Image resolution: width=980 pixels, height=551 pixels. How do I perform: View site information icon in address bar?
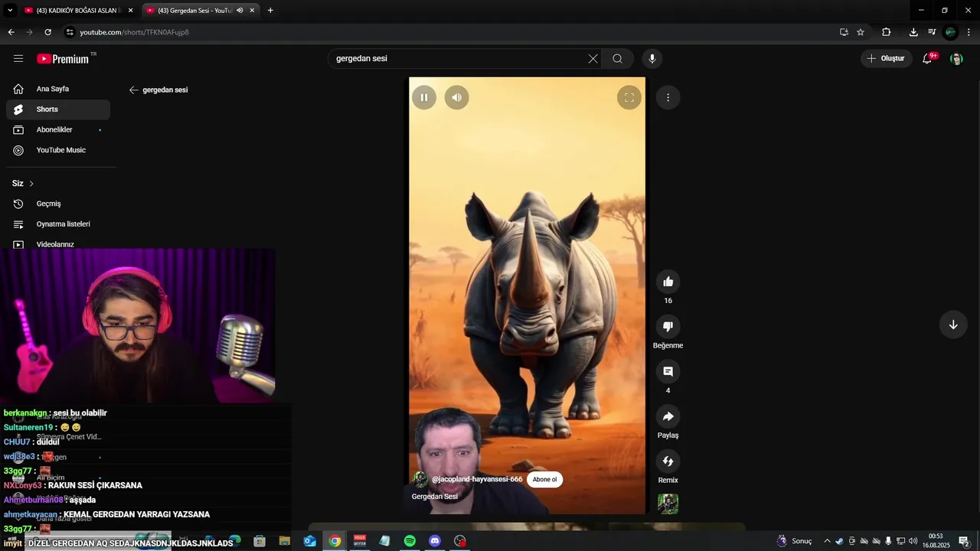coord(70,32)
